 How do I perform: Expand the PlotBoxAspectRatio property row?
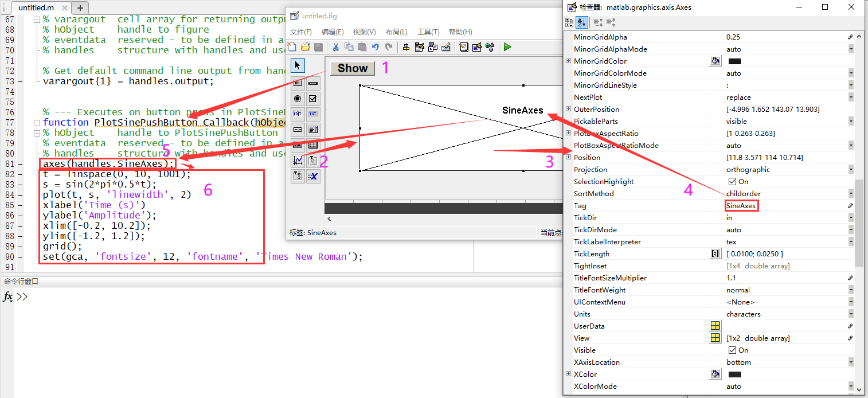[x=568, y=133]
